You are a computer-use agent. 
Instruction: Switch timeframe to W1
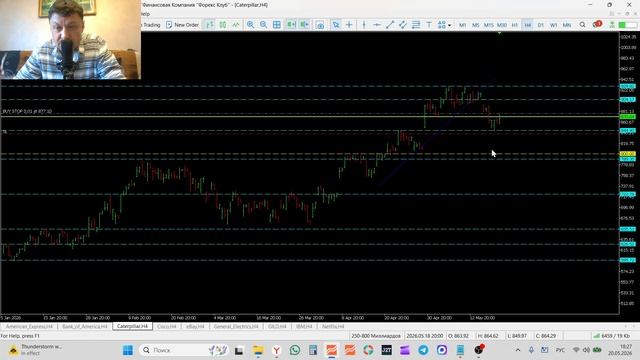(553, 25)
